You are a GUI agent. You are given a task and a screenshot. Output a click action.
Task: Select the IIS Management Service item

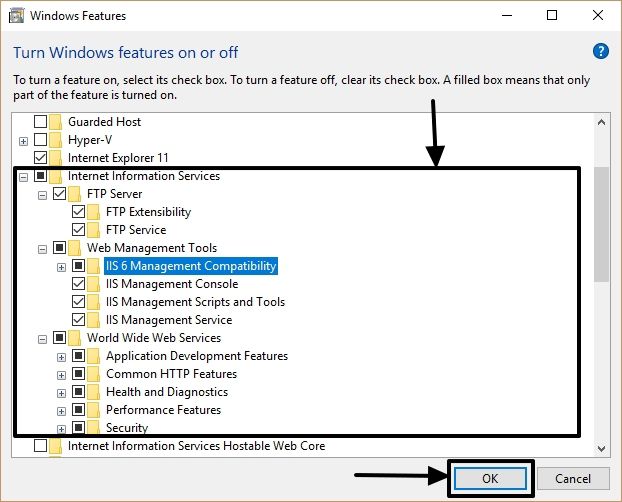click(168, 320)
